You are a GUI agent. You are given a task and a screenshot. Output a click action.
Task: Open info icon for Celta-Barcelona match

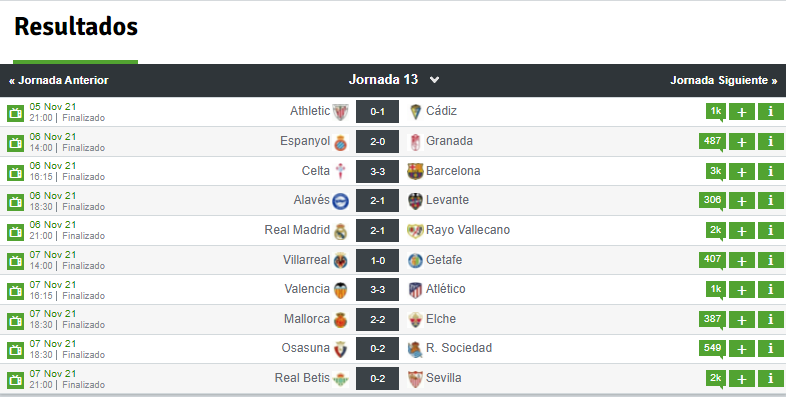click(x=770, y=171)
